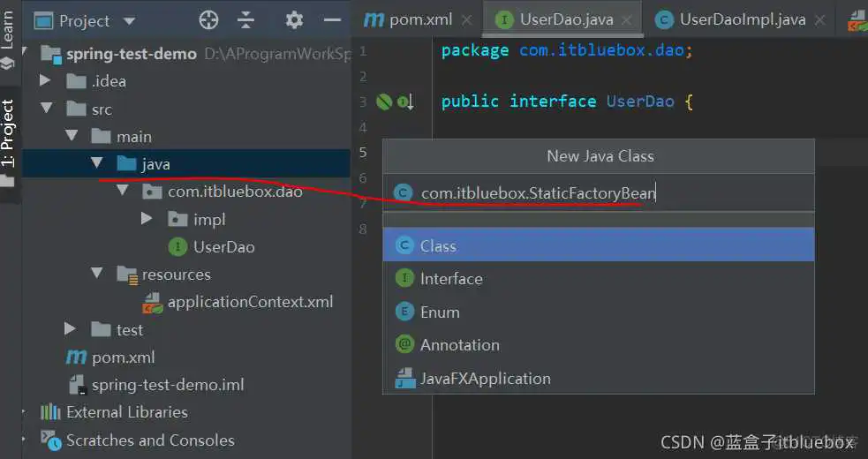Select Annotation in the class type list
868x459 pixels.
pos(459,345)
